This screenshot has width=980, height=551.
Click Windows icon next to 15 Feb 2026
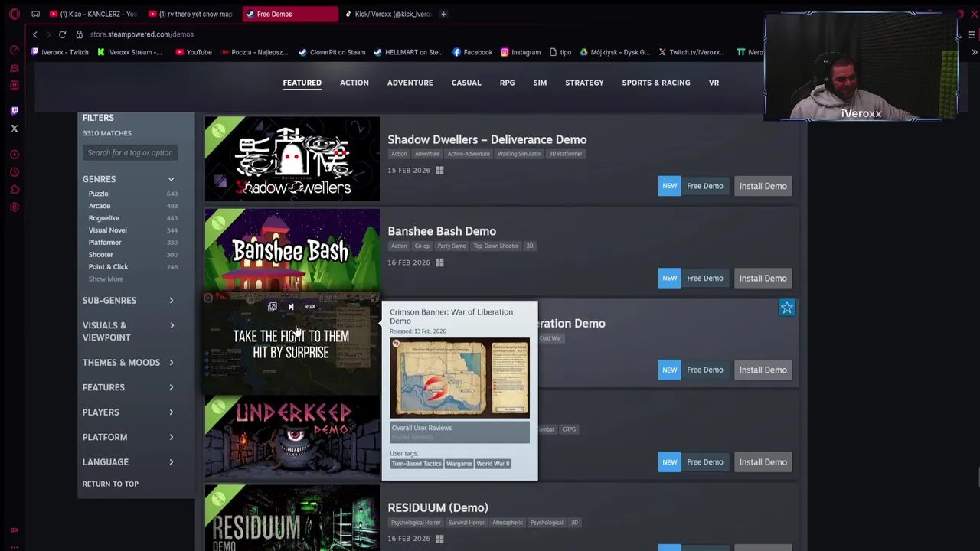click(x=439, y=170)
